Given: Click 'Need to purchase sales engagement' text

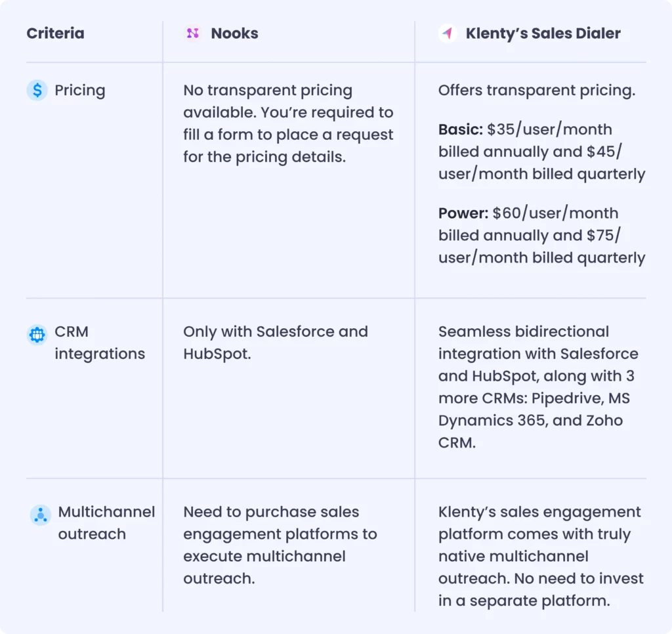Looking at the screenshot, I should pos(280,545).
